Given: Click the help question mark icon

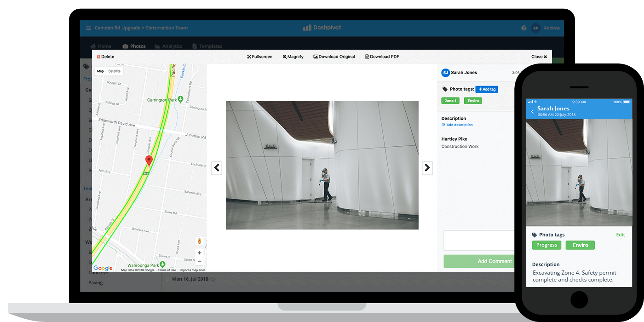Looking at the screenshot, I should click(x=523, y=28).
